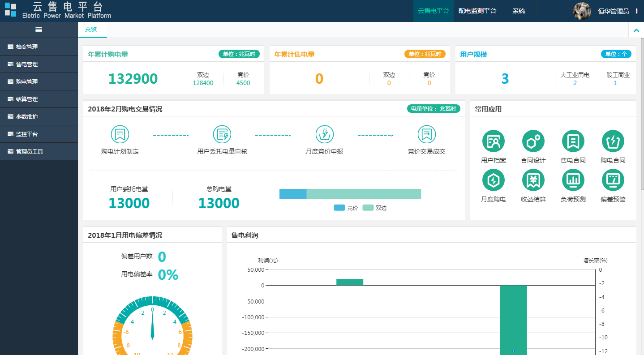Open the 收益结算 icon

pyautogui.click(x=533, y=180)
